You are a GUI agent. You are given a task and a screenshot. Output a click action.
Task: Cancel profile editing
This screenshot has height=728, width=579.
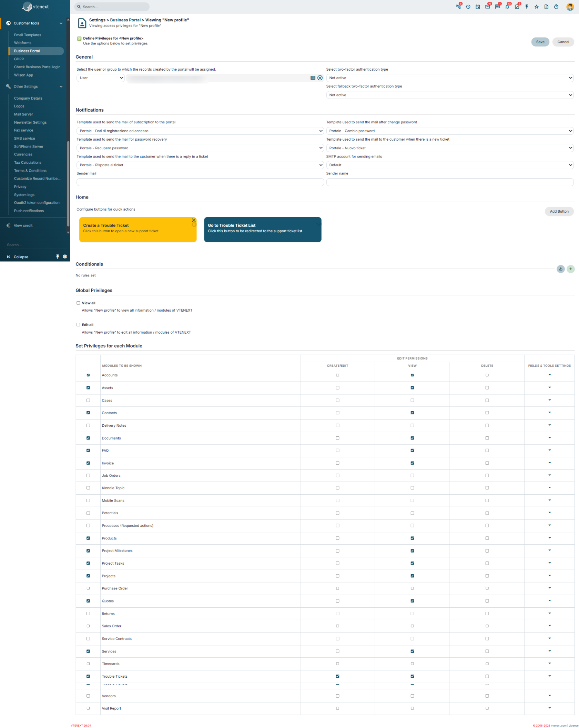pyautogui.click(x=563, y=42)
